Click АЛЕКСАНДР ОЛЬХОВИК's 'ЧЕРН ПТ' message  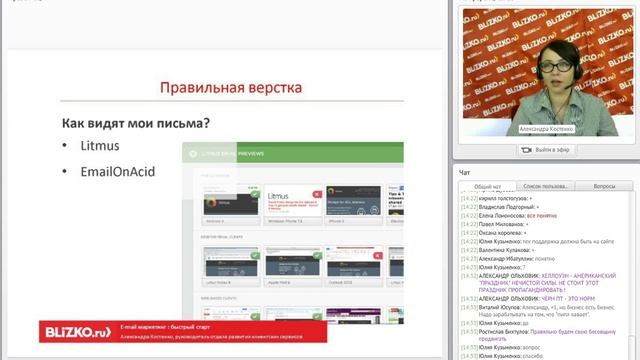tap(528, 299)
